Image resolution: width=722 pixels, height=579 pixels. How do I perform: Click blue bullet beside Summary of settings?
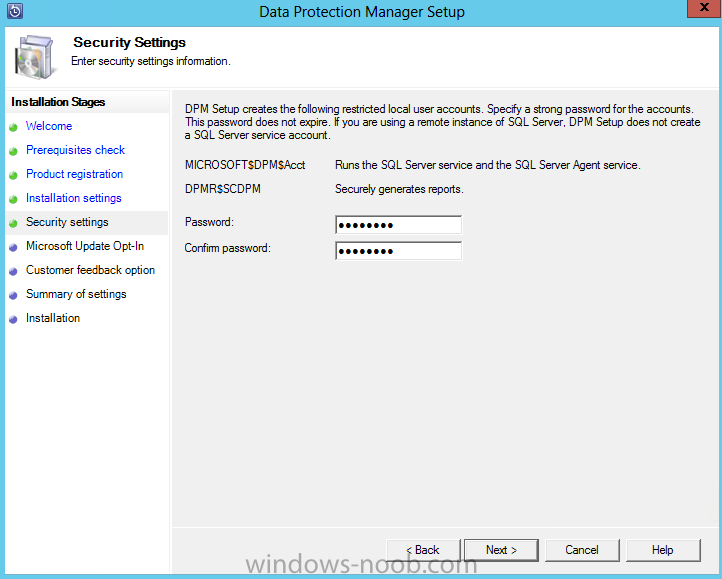[x=13, y=295]
